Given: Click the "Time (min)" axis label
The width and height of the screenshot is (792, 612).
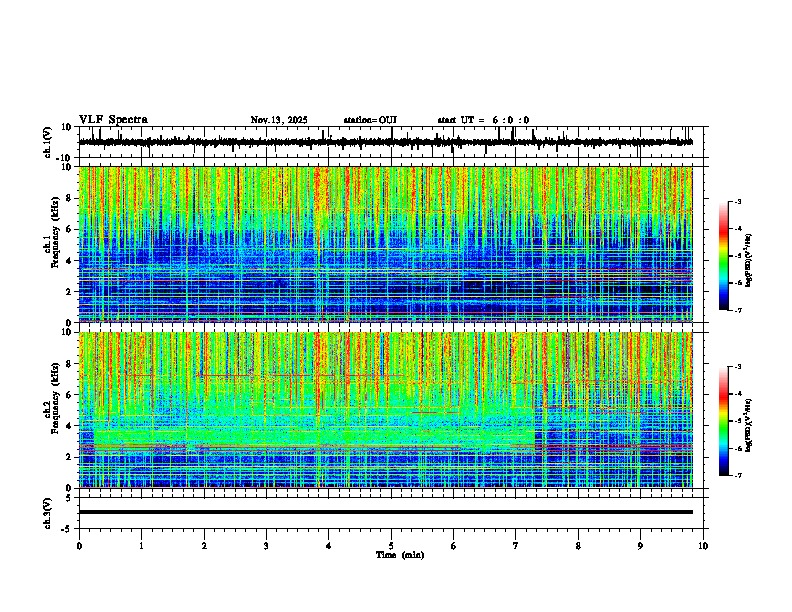Looking at the screenshot, I should [x=400, y=555].
